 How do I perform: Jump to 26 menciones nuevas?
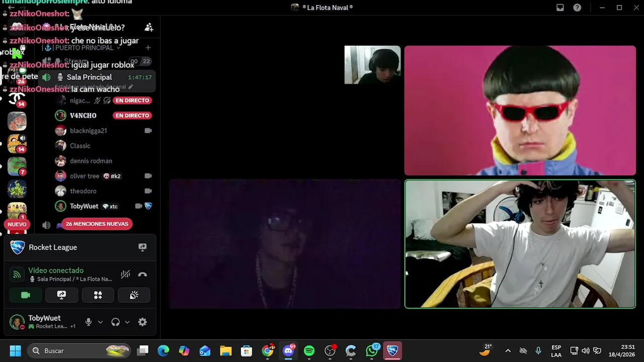tap(97, 224)
